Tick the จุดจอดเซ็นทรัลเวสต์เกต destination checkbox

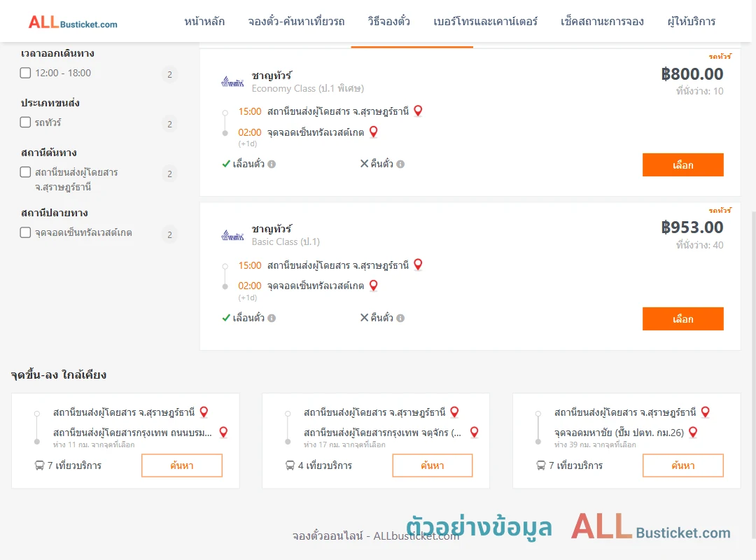[26, 232]
